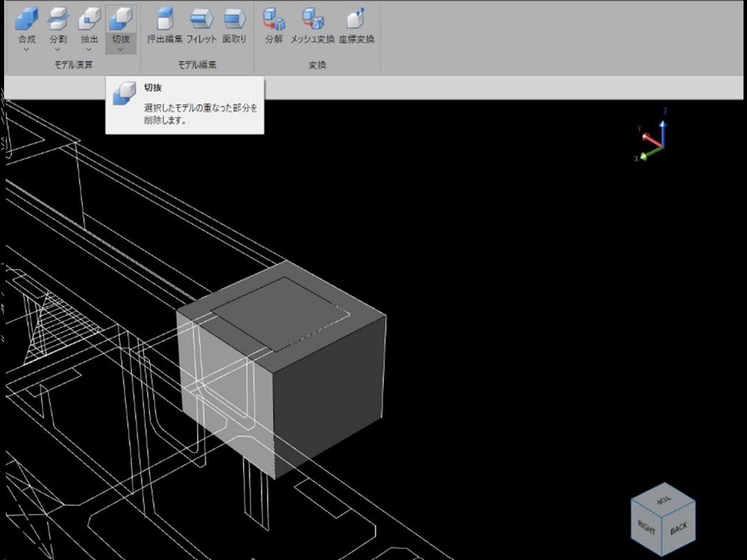Select the フィレット (fillet) tool
The width and height of the screenshot is (747, 560).
pos(201,20)
